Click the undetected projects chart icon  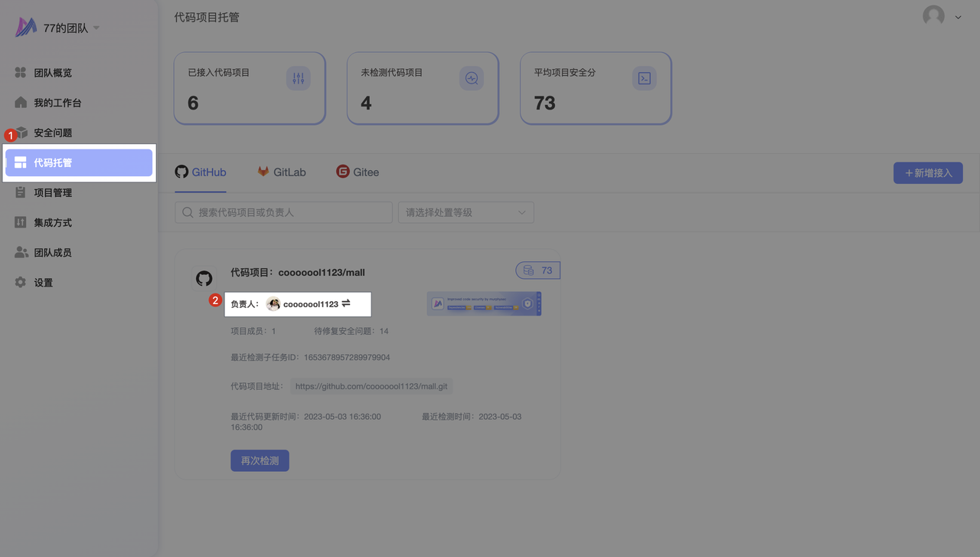[x=471, y=78]
